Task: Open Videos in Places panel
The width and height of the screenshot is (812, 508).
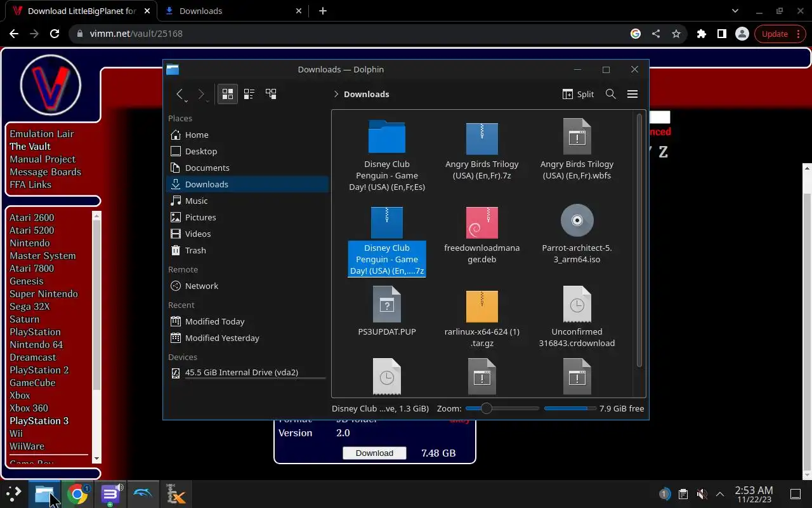Action: tap(247, 234)
